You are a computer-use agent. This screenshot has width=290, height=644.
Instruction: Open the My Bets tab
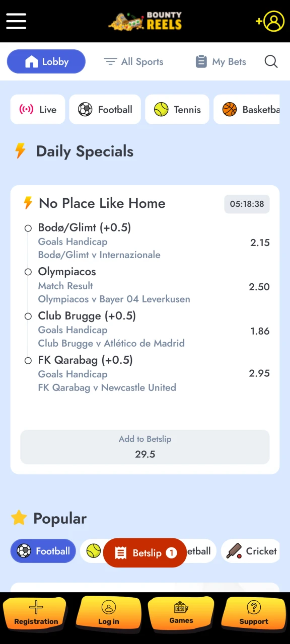(221, 61)
